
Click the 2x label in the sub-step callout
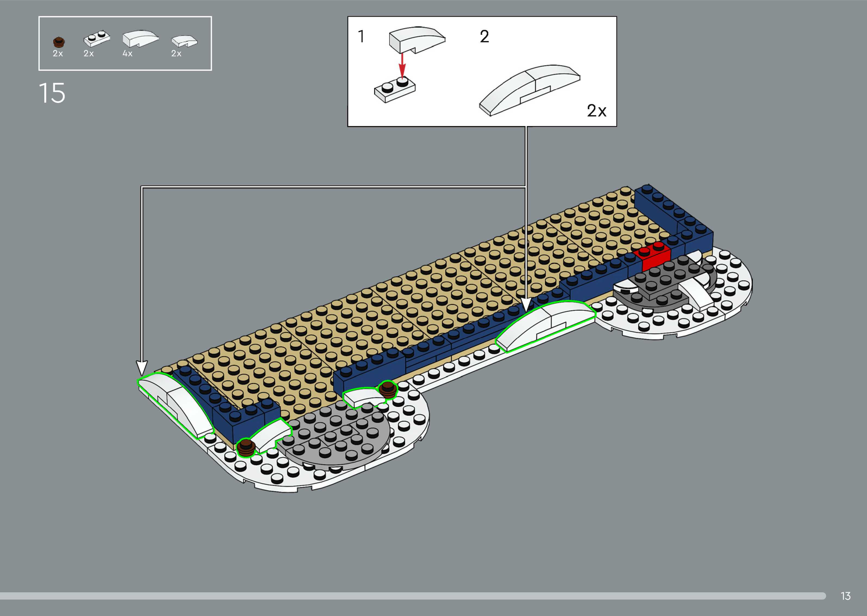(x=596, y=111)
